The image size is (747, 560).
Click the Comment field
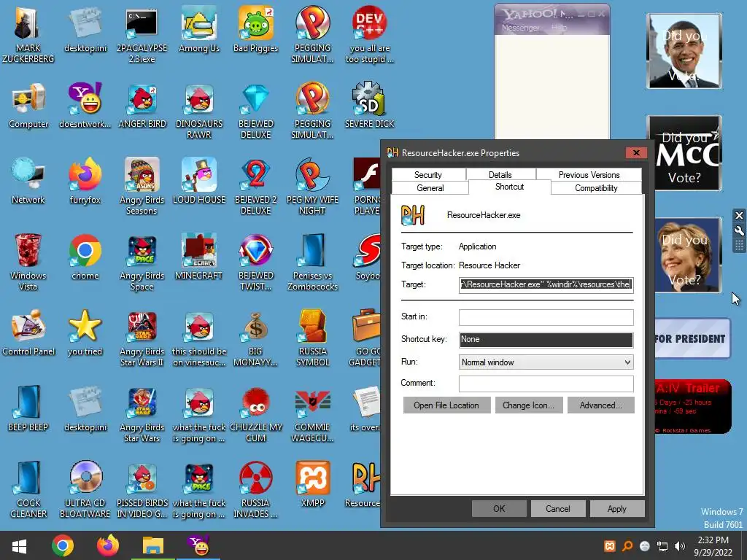546,384
